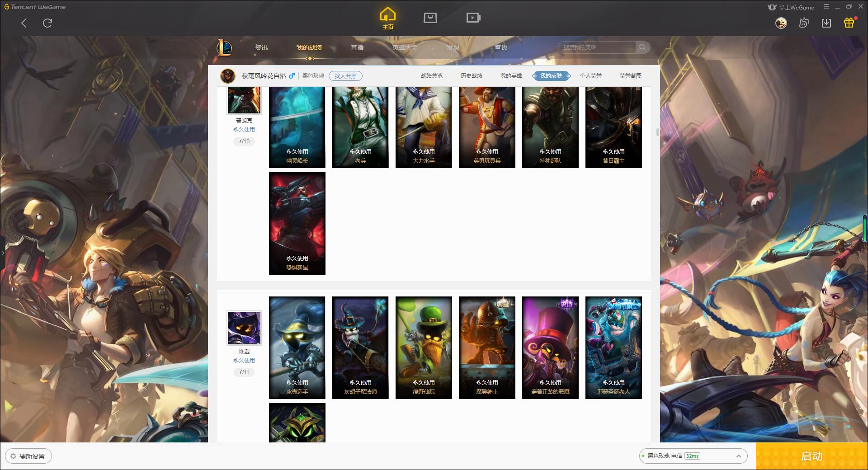Click the Tencent WeGame title logo
This screenshot has width=868, height=470.
tap(35, 7)
